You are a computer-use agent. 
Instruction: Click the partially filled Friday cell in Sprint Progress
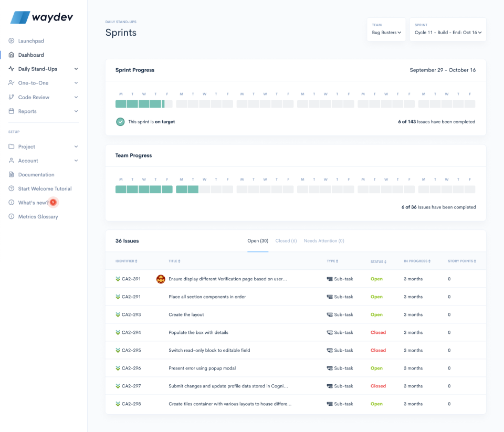167,104
